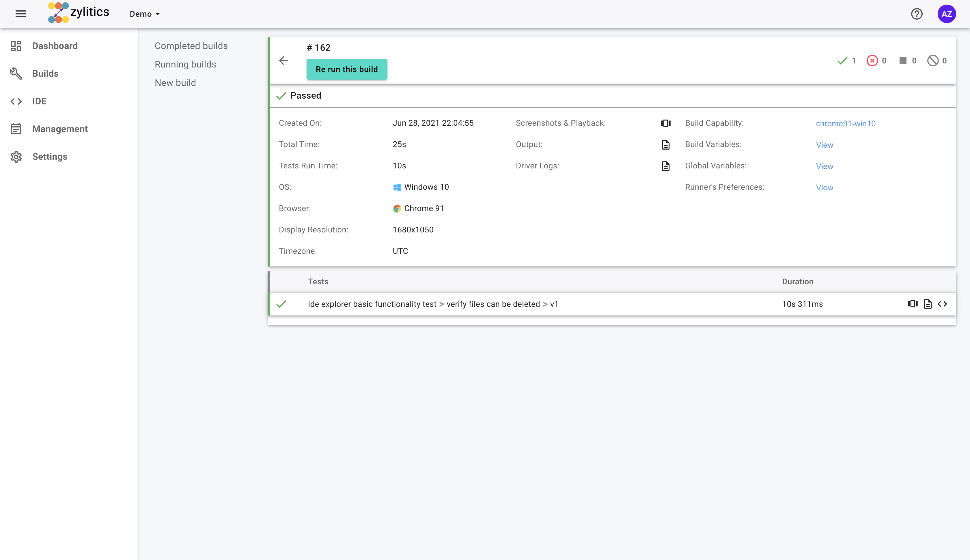Go to Dashboard in sidebar
This screenshot has height=560, width=970.
[x=55, y=46]
